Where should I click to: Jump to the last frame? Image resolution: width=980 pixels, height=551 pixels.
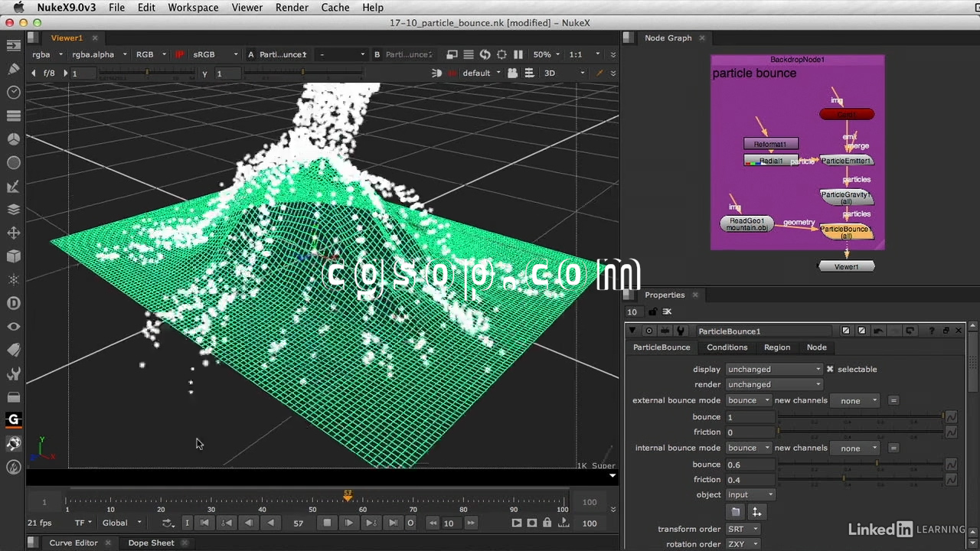pyautogui.click(x=393, y=523)
